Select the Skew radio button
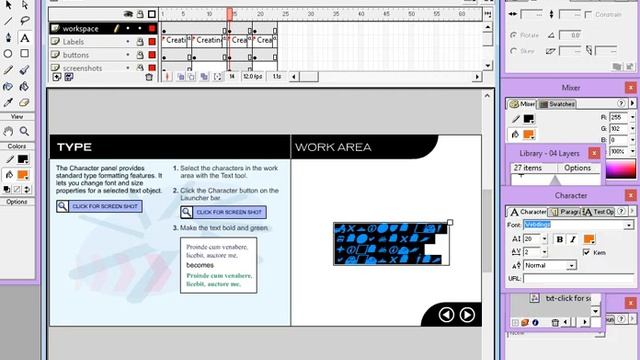640x360 pixels. click(513, 51)
